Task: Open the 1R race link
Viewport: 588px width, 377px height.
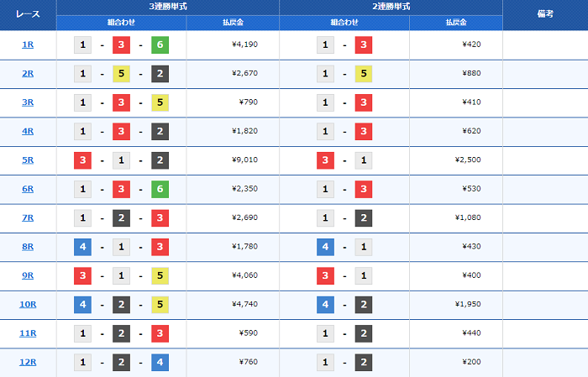Action: (x=28, y=45)
